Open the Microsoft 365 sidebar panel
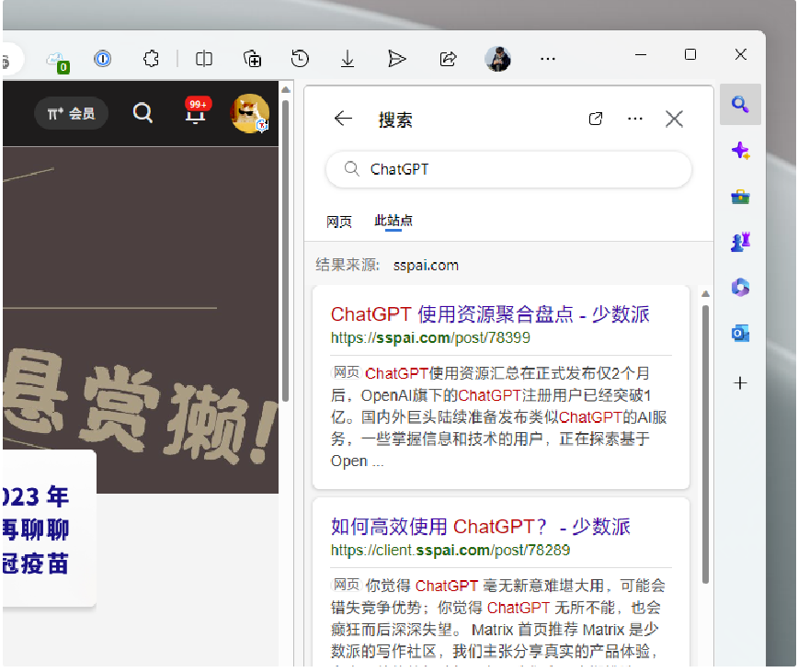Screen dimensions: 798x672 (740, 288)
